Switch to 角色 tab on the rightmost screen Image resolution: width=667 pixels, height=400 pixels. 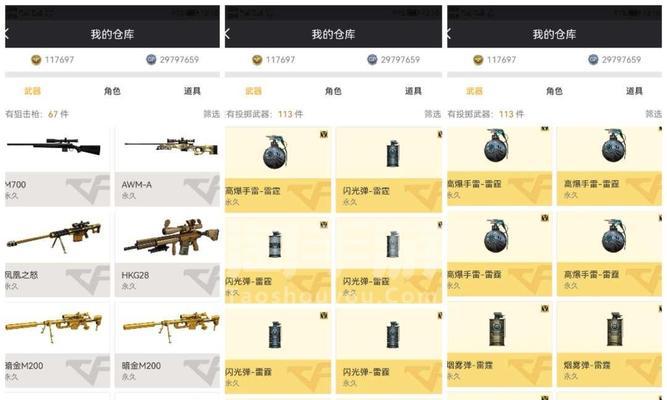(x=554, y=91)
